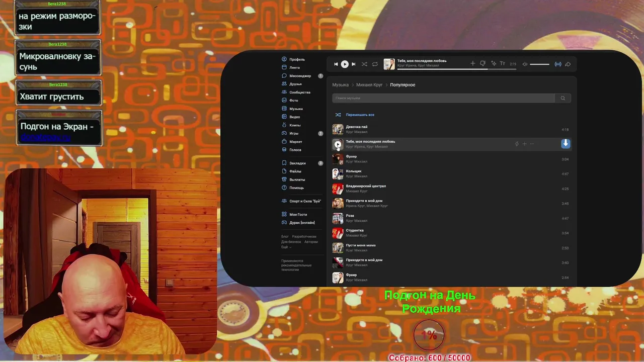
Task: Click the play button in top player
Action: (x=345, y=64)
